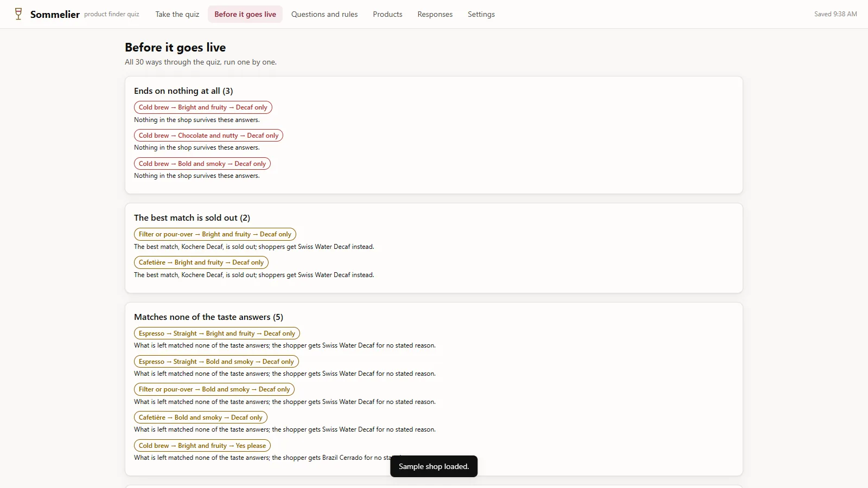868x488 pixels.
Task: Select the Before it goes live tab
Action: pyautogui.click(x=245, y=14)
